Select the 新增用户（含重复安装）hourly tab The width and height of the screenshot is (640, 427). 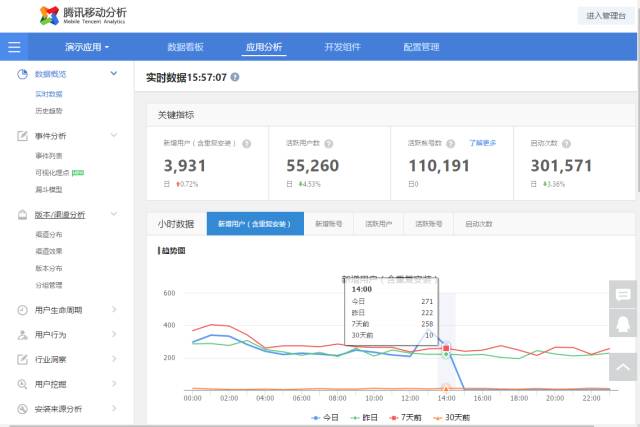pyautogui.click(x=255, y=224)
